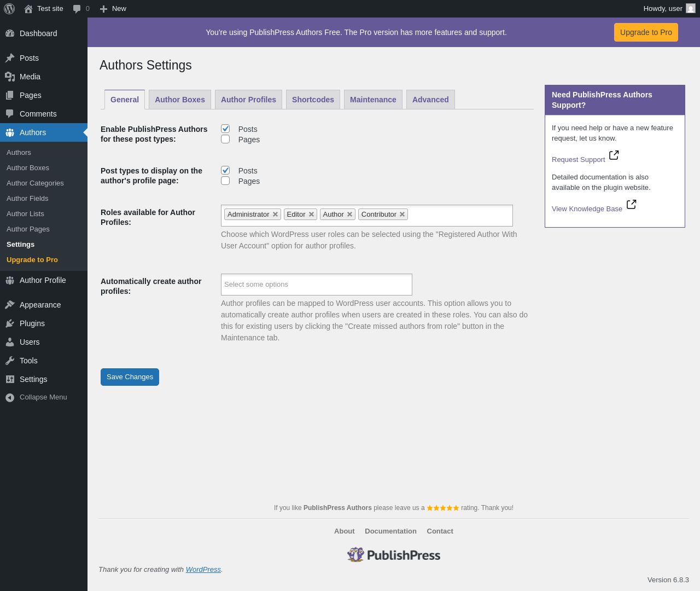Click the plus icon next to New
The width and height of the screenshot is (700, 591).
(103, 9)
